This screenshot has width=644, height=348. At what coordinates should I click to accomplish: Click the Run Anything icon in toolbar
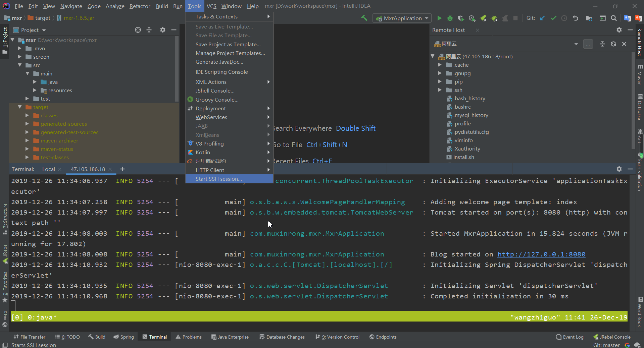(x=603, y=18)
